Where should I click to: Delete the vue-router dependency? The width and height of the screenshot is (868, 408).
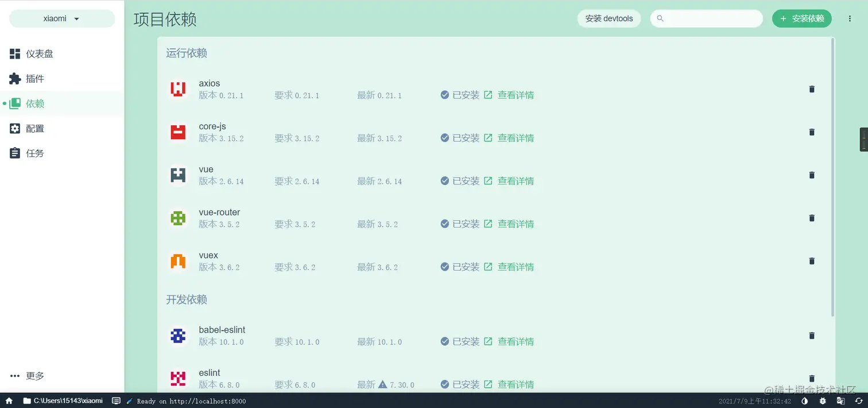coord(812,218)
